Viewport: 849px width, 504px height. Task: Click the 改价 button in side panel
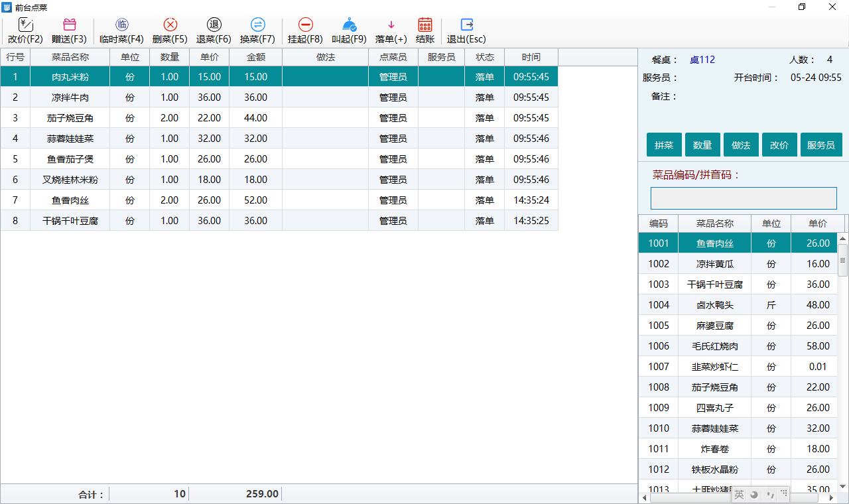point(779,145)
